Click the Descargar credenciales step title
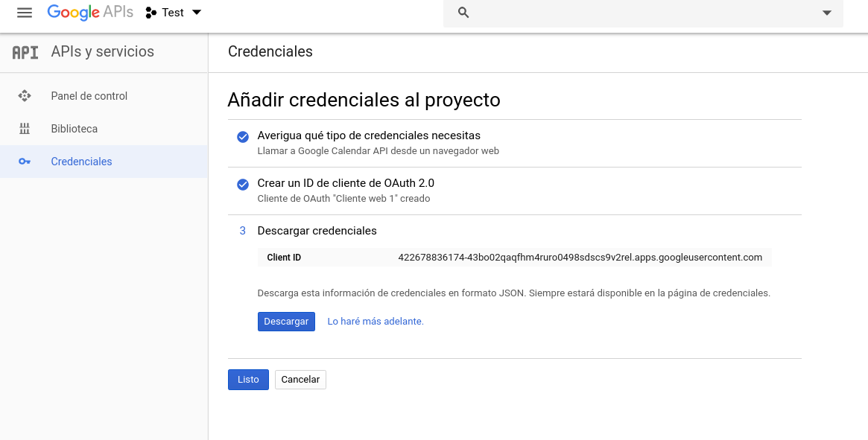868x440 pixels. pyautogui.click(x=317, y=231)
